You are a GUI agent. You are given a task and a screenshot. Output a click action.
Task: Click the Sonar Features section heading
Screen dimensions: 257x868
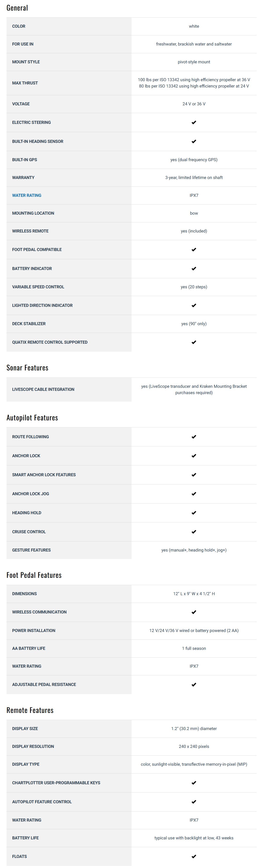[x=27, y=368]
